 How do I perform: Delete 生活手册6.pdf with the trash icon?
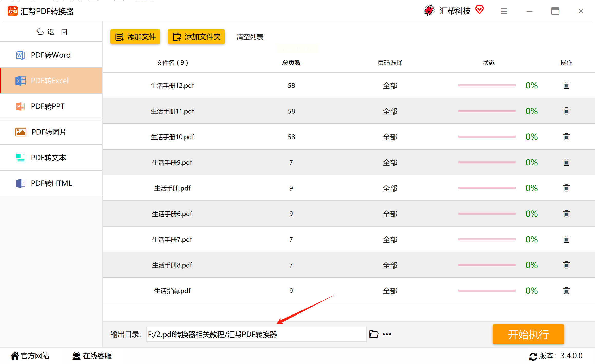(x=566, y=214)
